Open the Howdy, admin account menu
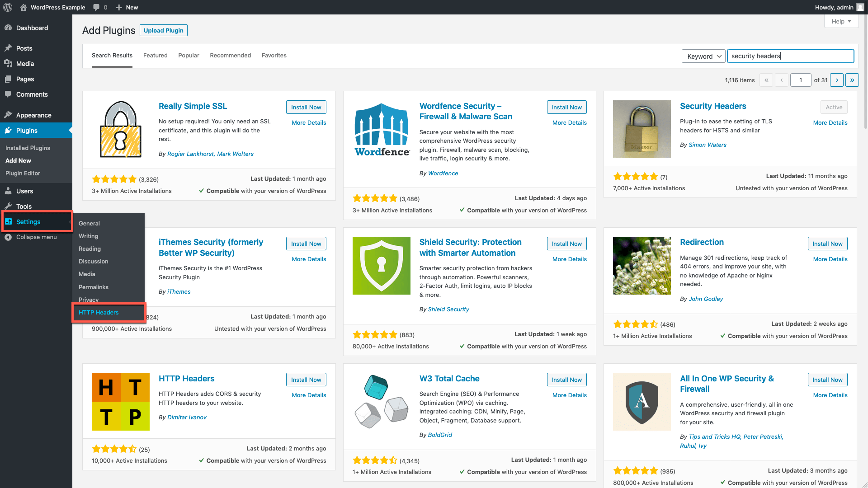Screen dimensions: 868x488 click(834, 7)
